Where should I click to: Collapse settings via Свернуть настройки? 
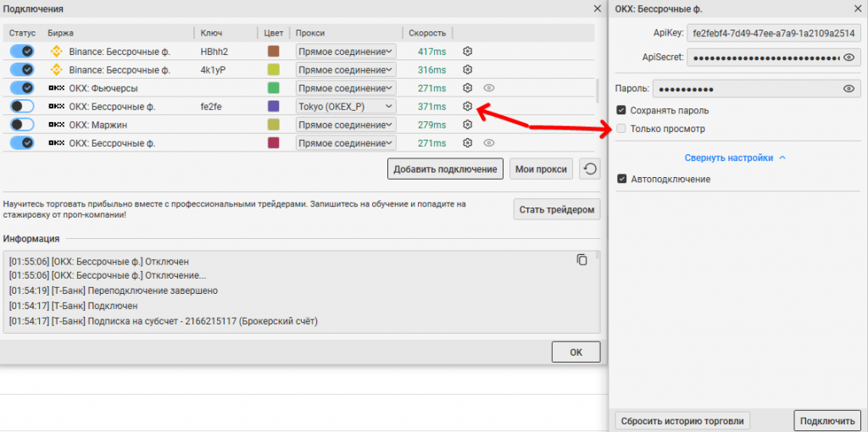(735, 158)
